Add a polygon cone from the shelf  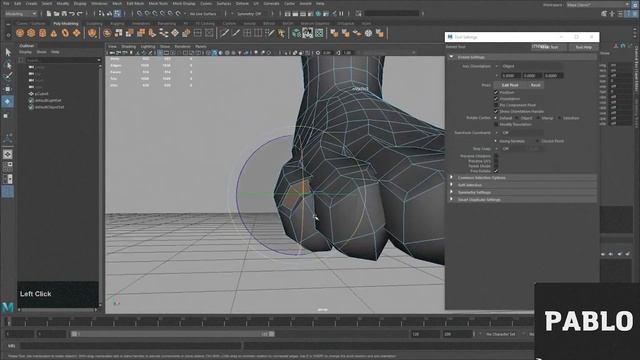[x=54, y=33]
